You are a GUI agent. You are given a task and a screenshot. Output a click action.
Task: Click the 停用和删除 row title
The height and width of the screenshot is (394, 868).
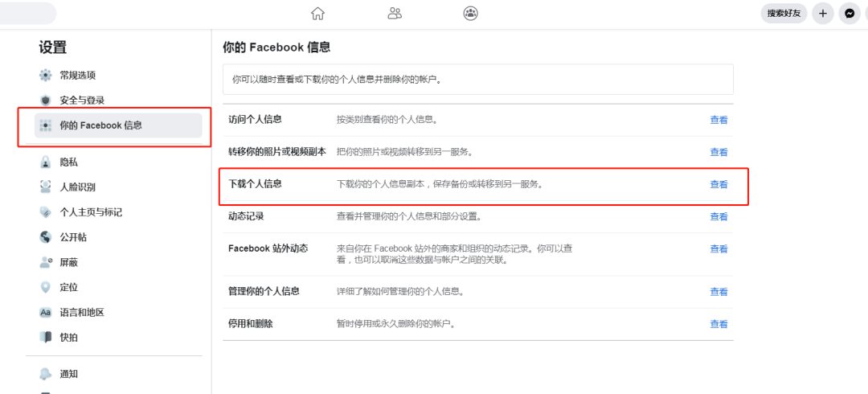coord(250,323)
